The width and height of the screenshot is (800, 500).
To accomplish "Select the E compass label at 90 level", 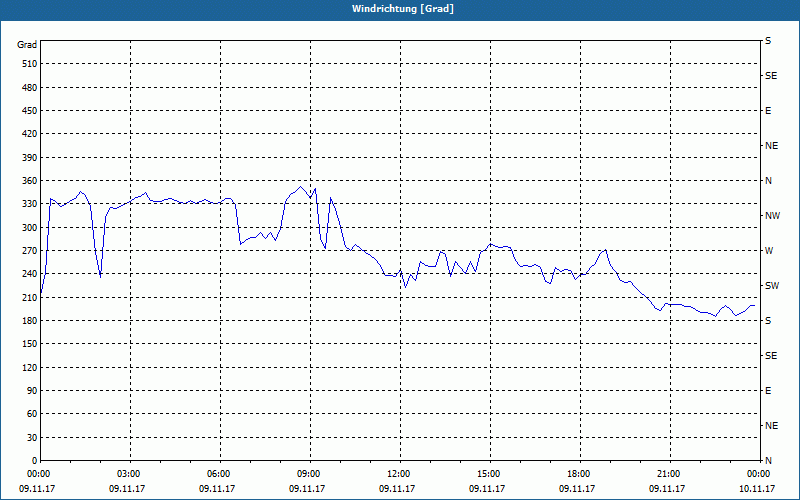I will coord(768,390).
